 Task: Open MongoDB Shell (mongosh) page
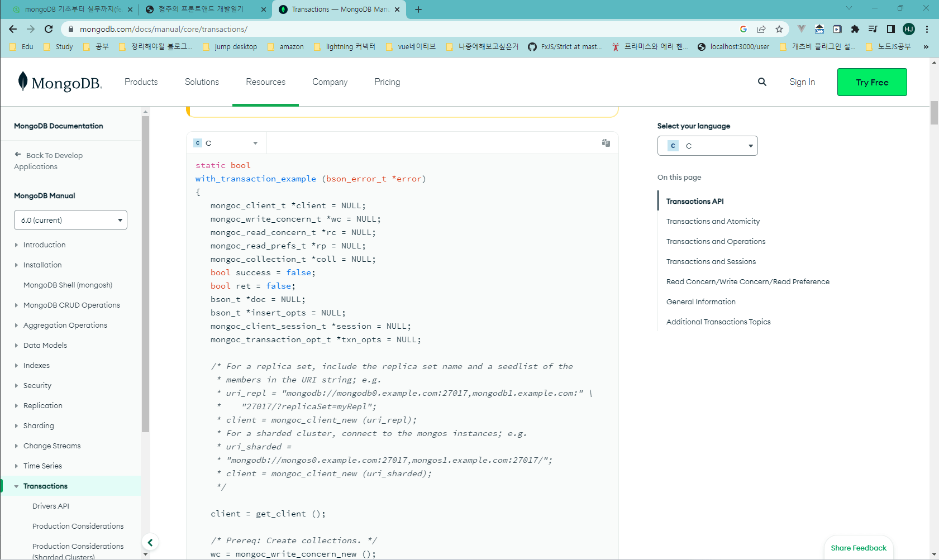pyautogui.click(x=68, y=285)
